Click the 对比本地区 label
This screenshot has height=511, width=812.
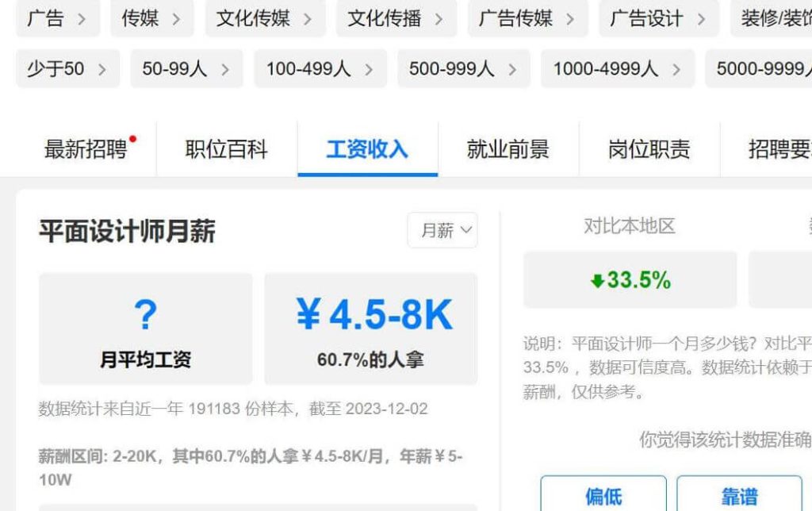(x=630, y=226)
